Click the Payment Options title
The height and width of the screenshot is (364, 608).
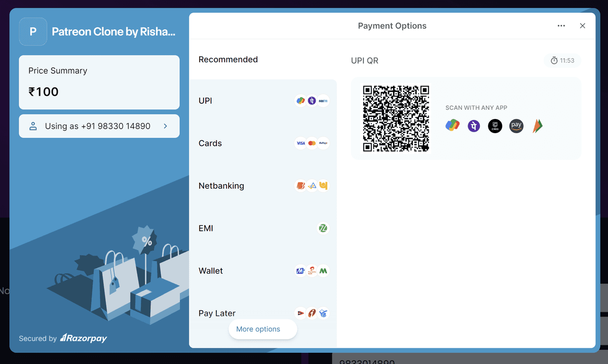[x=392, y=26]
